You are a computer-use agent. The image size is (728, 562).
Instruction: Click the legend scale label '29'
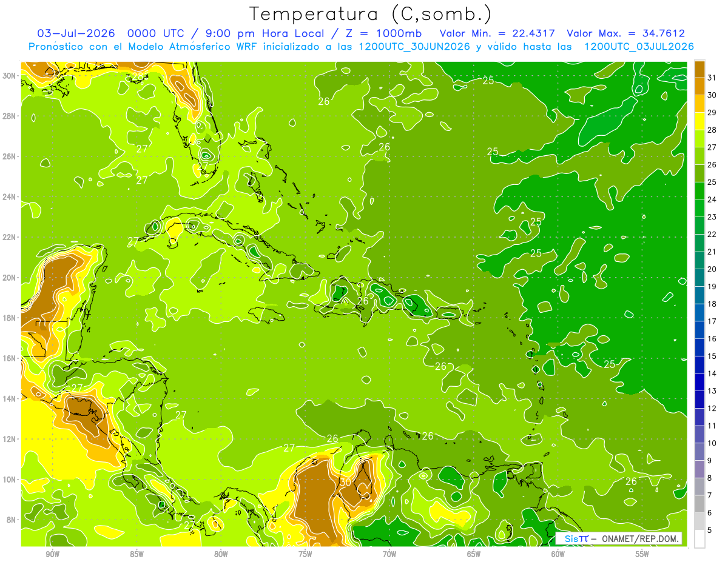coord(712,112)
